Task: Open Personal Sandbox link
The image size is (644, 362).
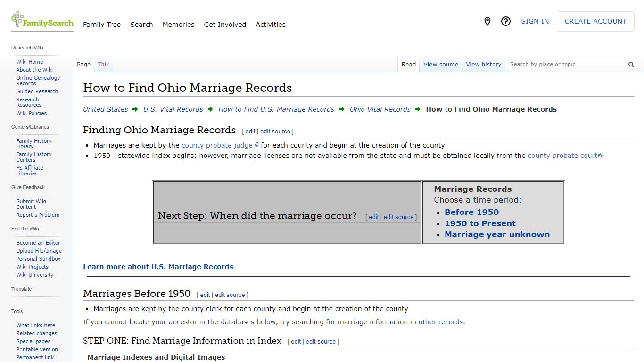Action: [x=39, y=259]
